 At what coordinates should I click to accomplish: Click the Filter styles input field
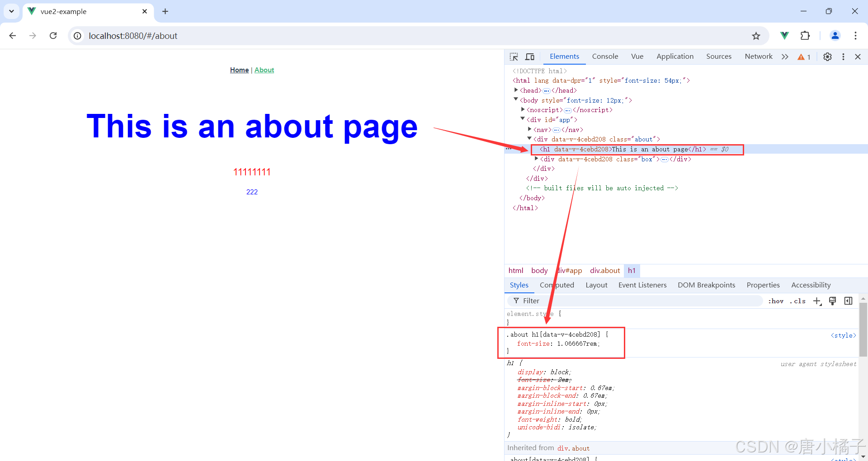point(635,301)
